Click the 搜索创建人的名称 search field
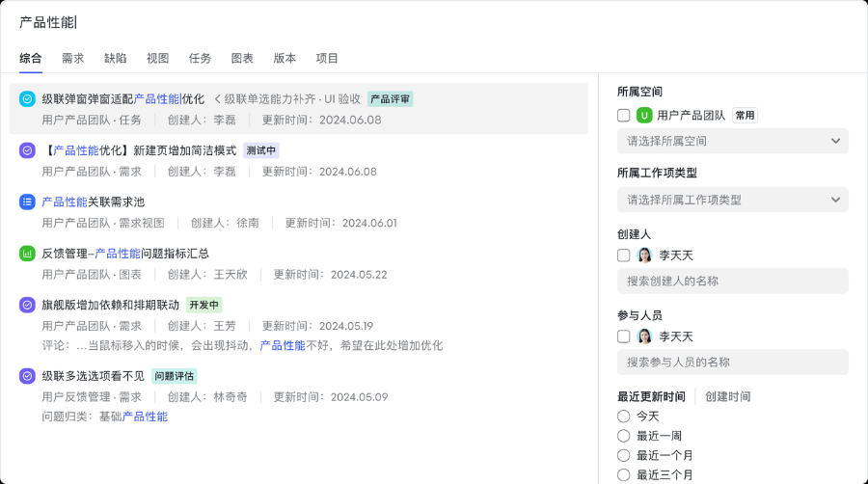The image size is (868, 484). 733,282
